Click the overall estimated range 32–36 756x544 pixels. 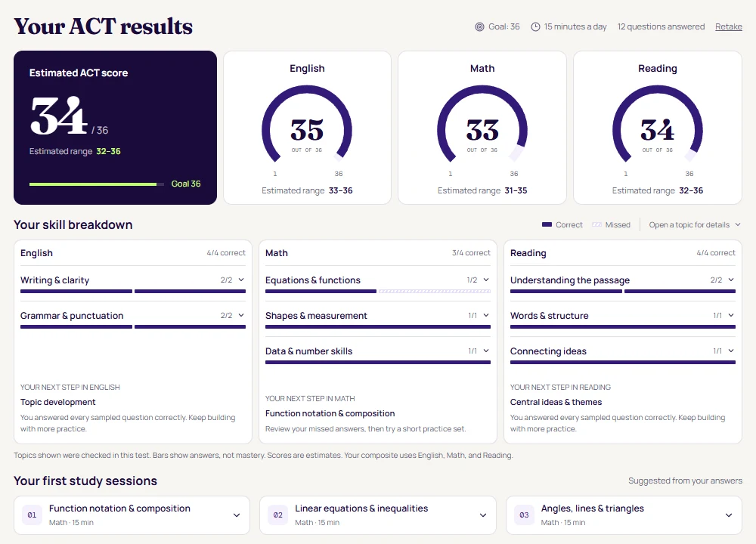point(108,151)
